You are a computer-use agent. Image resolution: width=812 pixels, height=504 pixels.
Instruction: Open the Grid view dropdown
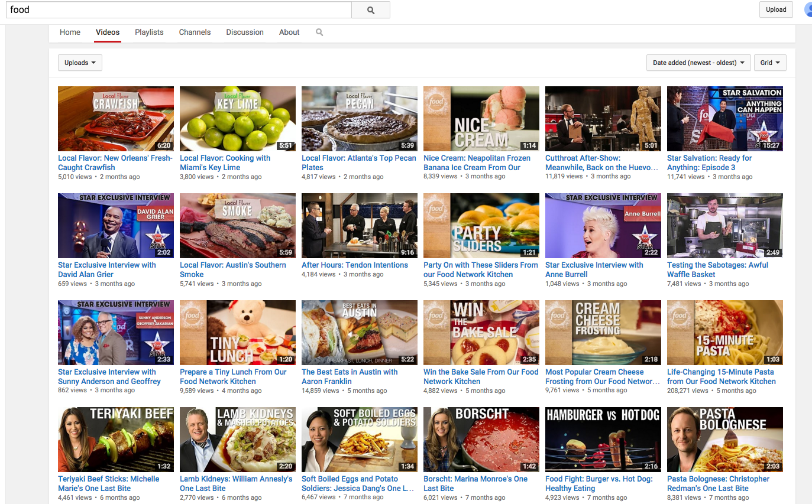(770, 63)
